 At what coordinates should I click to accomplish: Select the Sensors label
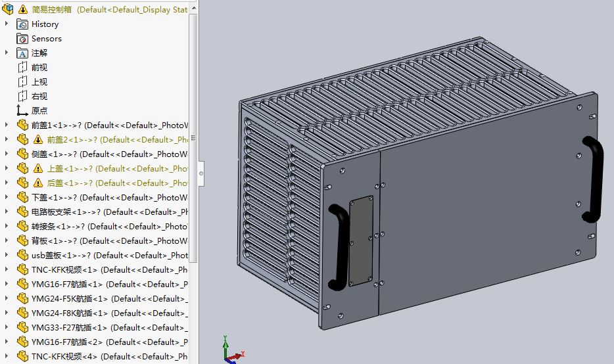point(47,39)
